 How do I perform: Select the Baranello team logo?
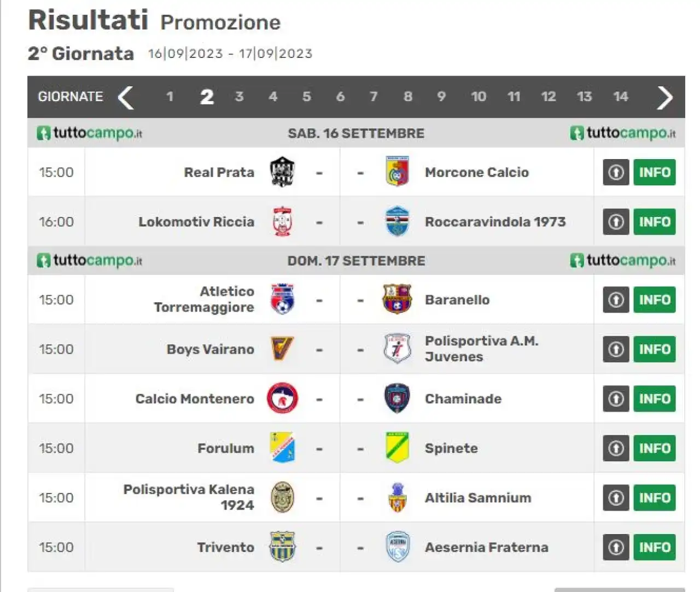click(397, 300)
